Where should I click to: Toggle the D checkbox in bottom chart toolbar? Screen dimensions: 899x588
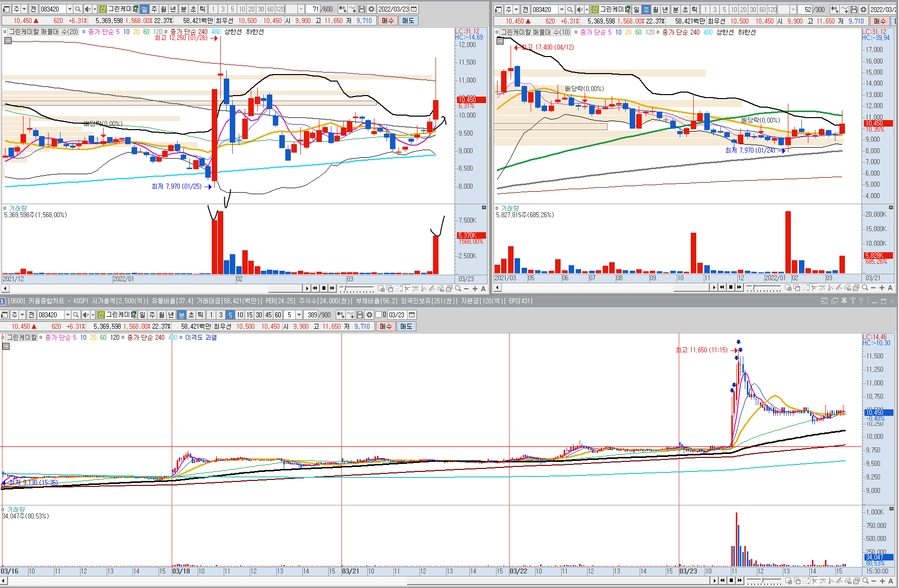(x=378, y=315)
